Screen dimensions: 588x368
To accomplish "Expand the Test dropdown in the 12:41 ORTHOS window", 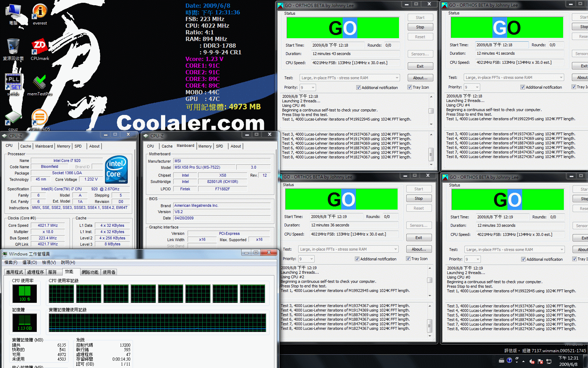I will tap(561, 77).
